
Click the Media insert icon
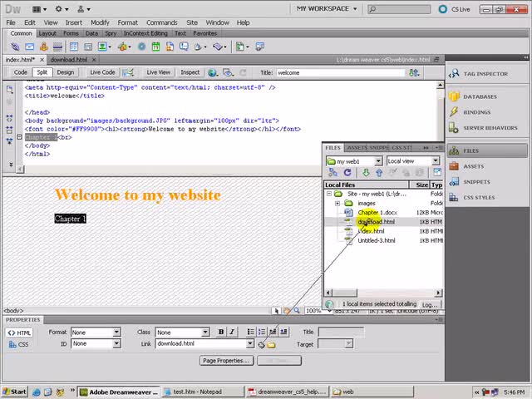pos(124,47)
